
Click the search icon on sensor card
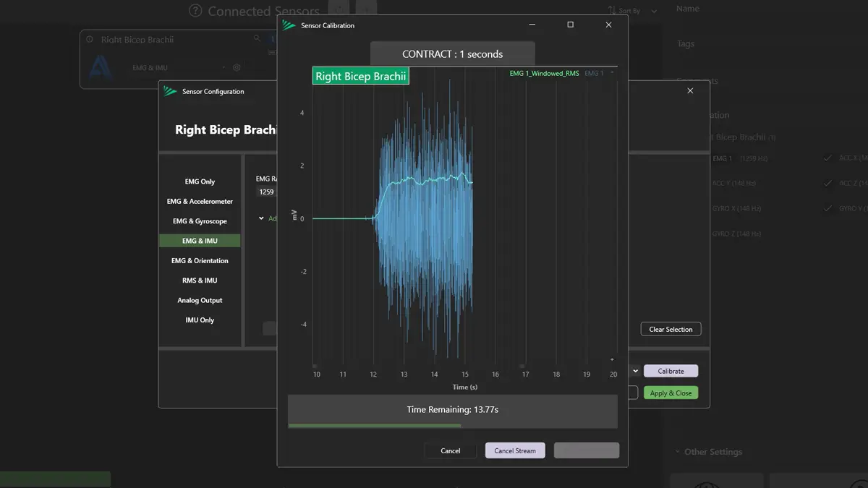(x=257, y=39)
